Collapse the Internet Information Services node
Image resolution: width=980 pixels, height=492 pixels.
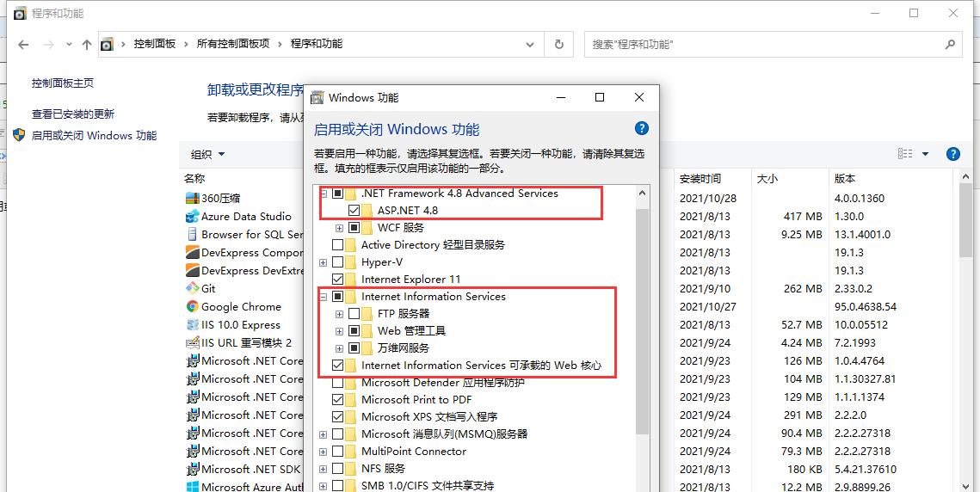tap(324, 297)
